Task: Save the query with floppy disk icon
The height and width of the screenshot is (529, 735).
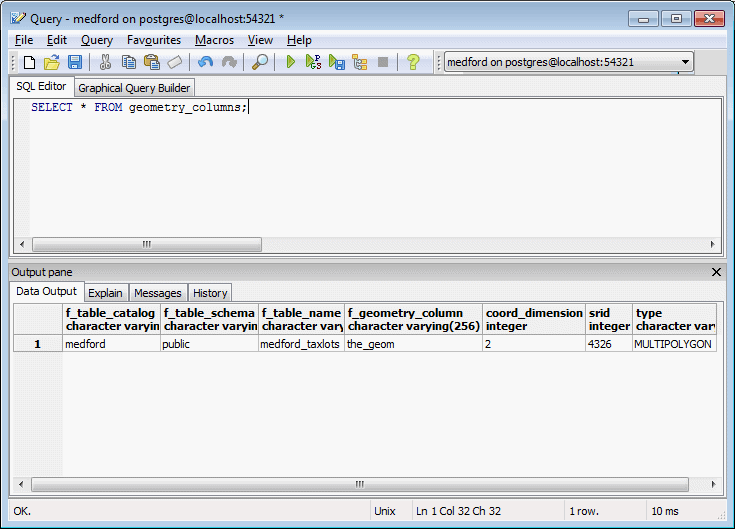Action: point(74,62)
